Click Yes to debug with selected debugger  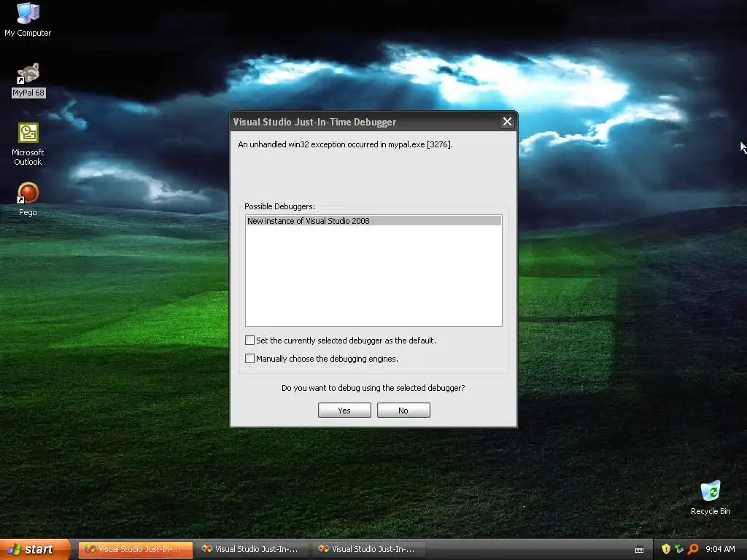pyautogui.click(x=344, y=410)
